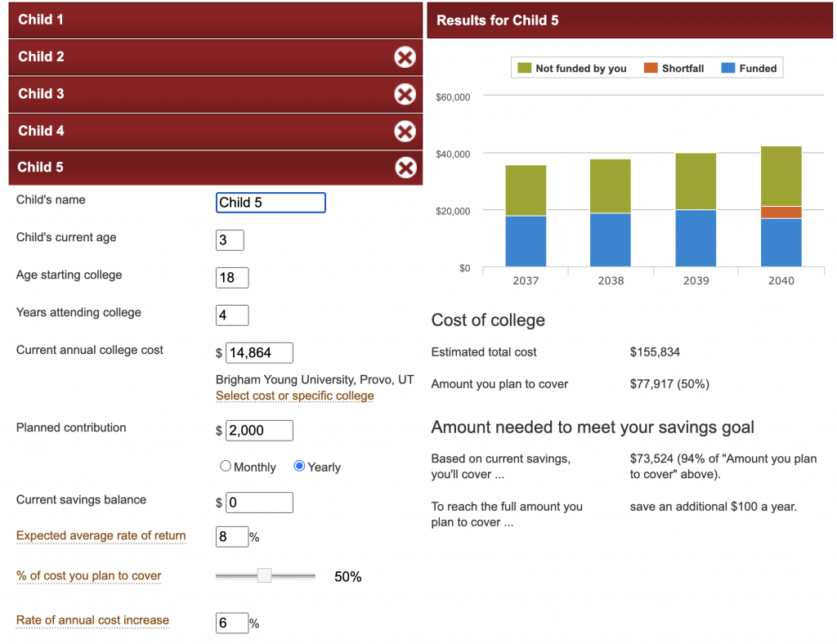837x644 pixels.
Task: Remove Child 2 using its X icon
Action: (x=405, y=56)
